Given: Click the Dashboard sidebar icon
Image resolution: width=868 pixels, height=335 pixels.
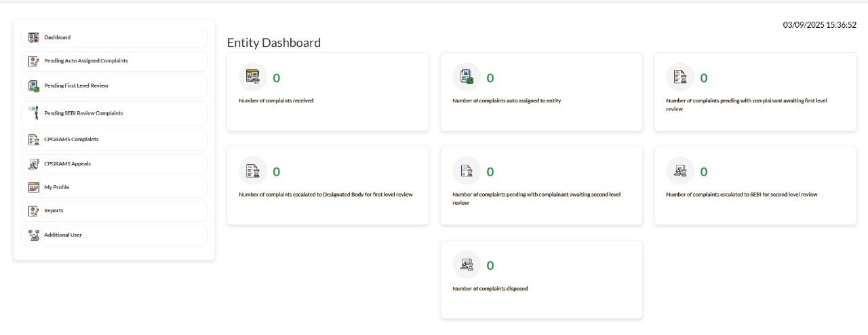Looking at the screenshot, I should click(33, 38).
